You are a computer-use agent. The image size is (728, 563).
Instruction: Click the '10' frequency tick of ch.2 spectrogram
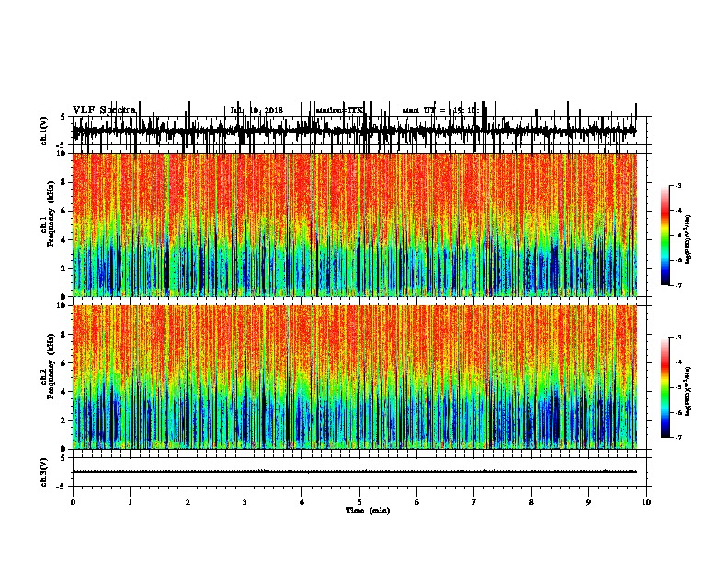[62, 305]
